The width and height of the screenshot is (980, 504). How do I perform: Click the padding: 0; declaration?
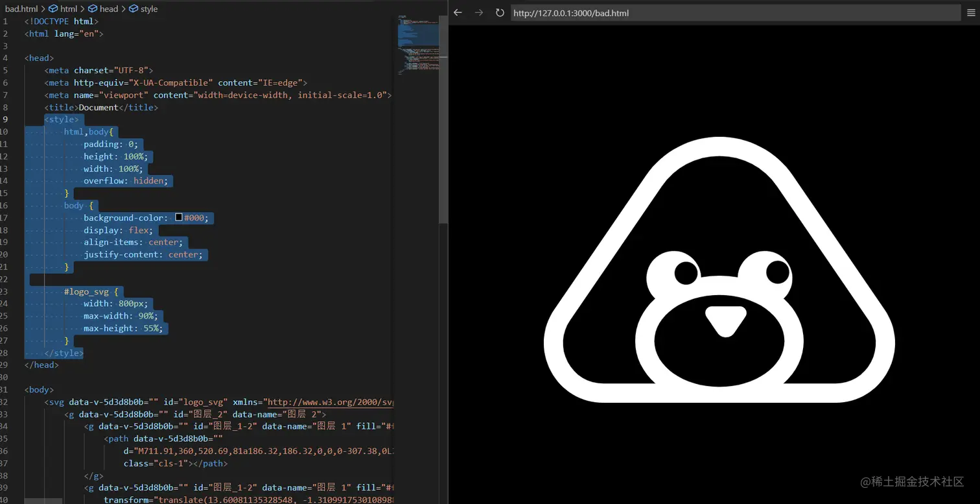(x=111, y=144)
